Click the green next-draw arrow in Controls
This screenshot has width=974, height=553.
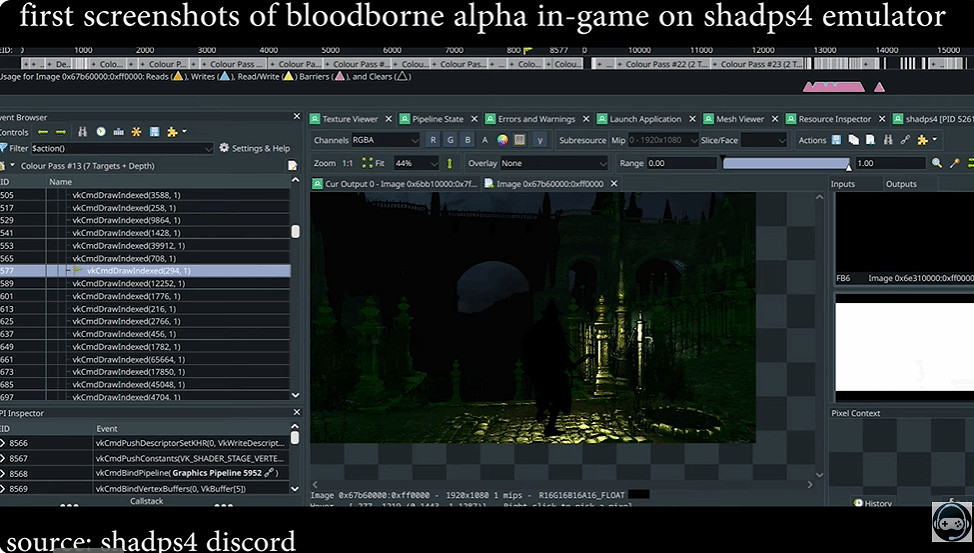point(61,132)
